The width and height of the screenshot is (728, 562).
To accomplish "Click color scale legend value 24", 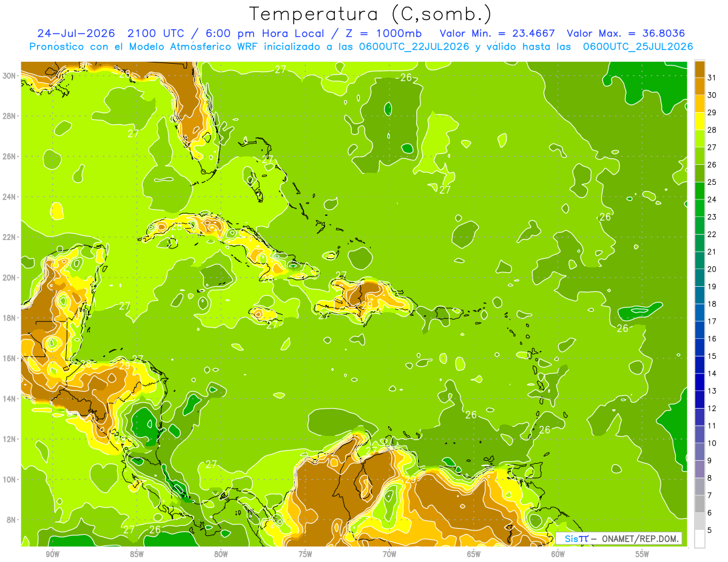I will (x=712, y=199).
